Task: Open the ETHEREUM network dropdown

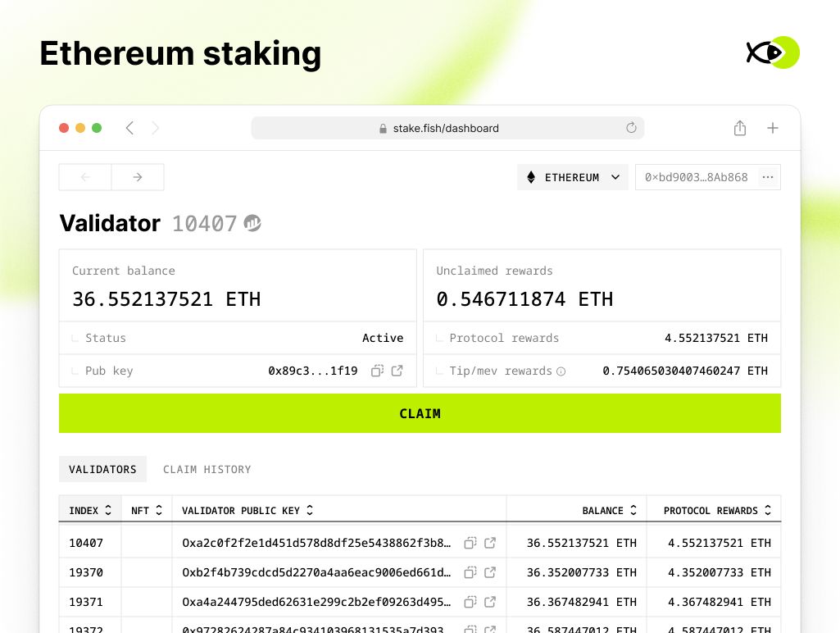Action: (x=572, y=177)
